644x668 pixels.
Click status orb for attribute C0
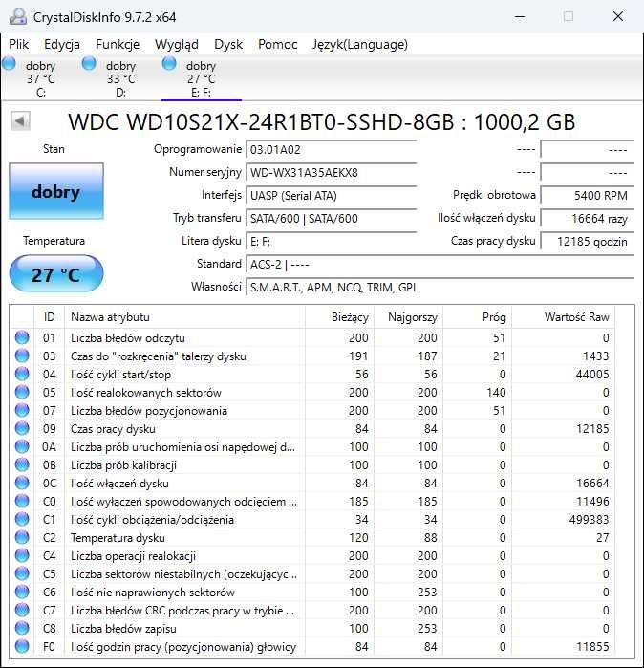tap(22, 501)
